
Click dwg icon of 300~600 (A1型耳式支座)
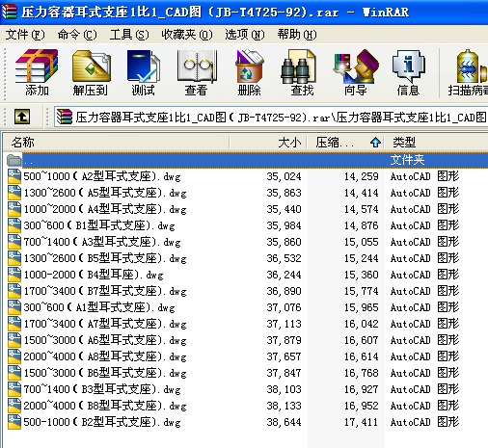(x=14, y=307)
